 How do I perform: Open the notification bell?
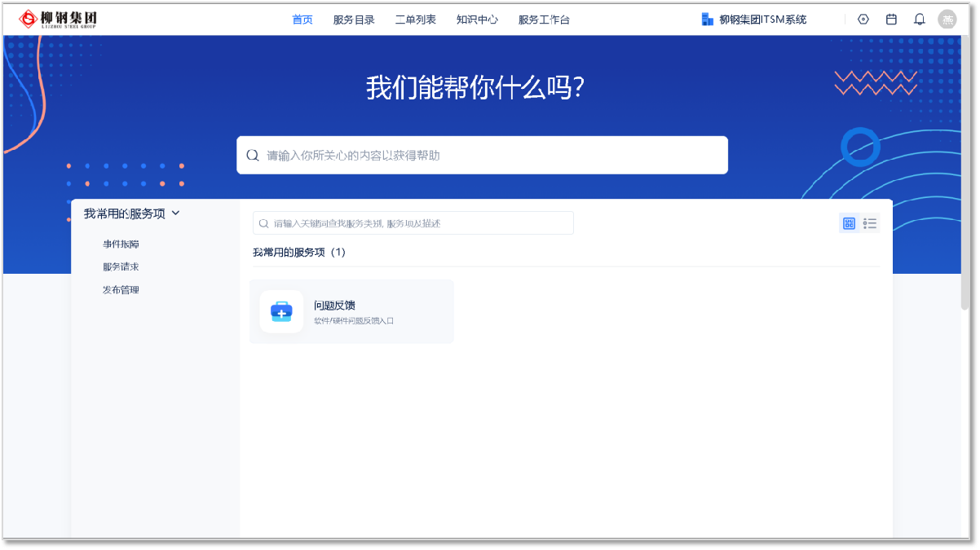(919, 20)
